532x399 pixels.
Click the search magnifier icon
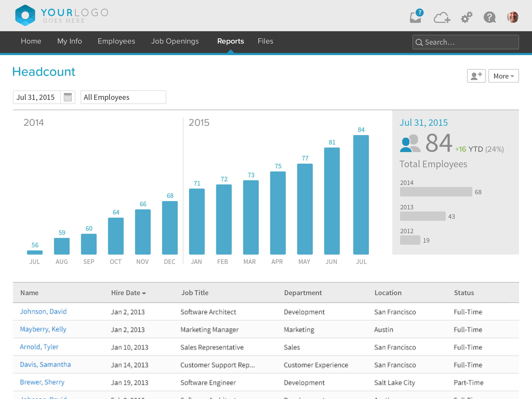pos(419,42)
